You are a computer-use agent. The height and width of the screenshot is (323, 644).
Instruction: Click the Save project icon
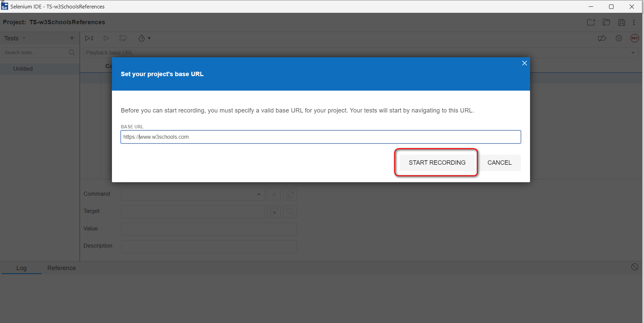click(x=621, y=22)
